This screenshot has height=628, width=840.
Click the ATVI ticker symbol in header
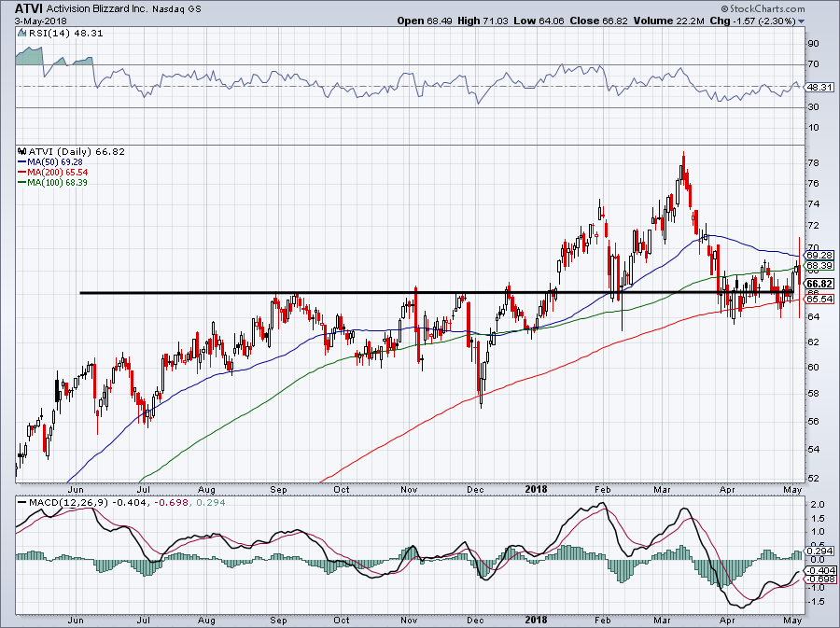[x=28, y=8]
